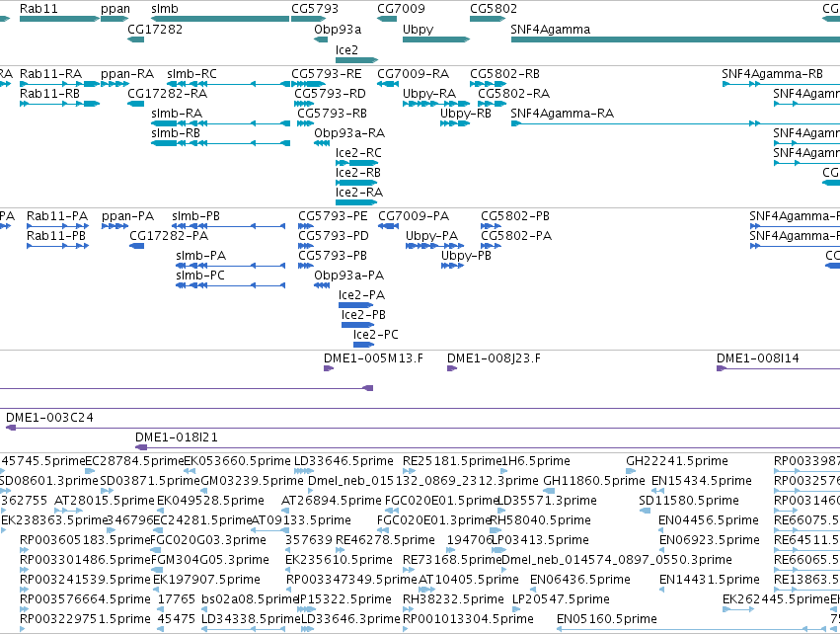Viewport: 840px width, 634px height.
Task: Select the CG5793 gene label
Action: tap(315, 9)
